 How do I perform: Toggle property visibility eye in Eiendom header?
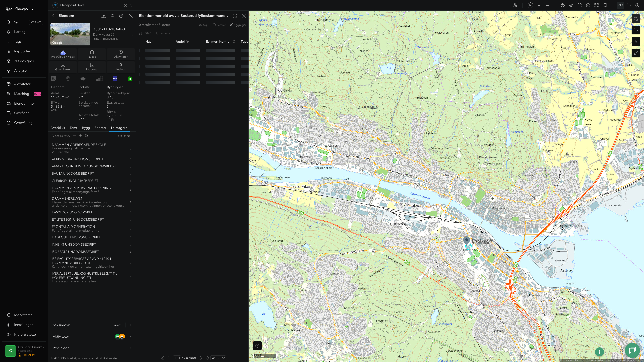[x=112, y=16]
